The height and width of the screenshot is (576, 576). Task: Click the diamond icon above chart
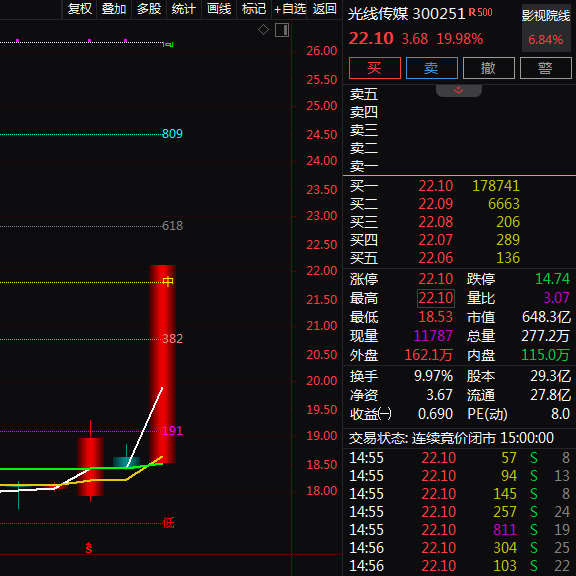coord(263,29)
